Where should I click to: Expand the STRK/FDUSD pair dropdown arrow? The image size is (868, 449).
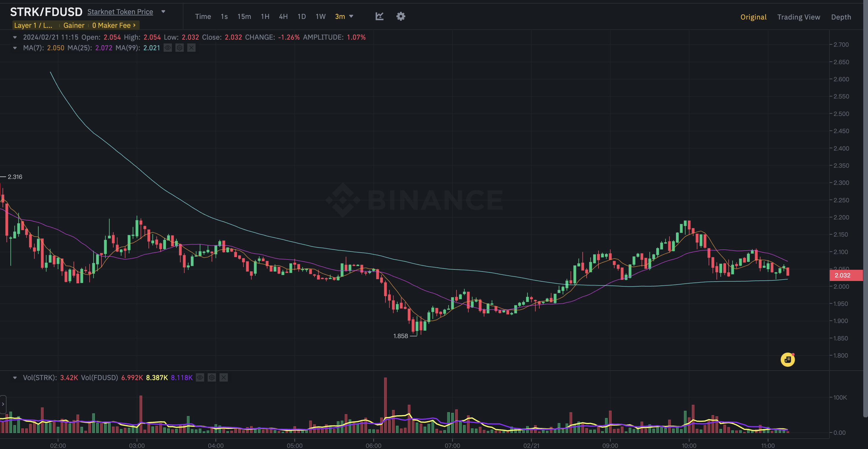point(163,12)
